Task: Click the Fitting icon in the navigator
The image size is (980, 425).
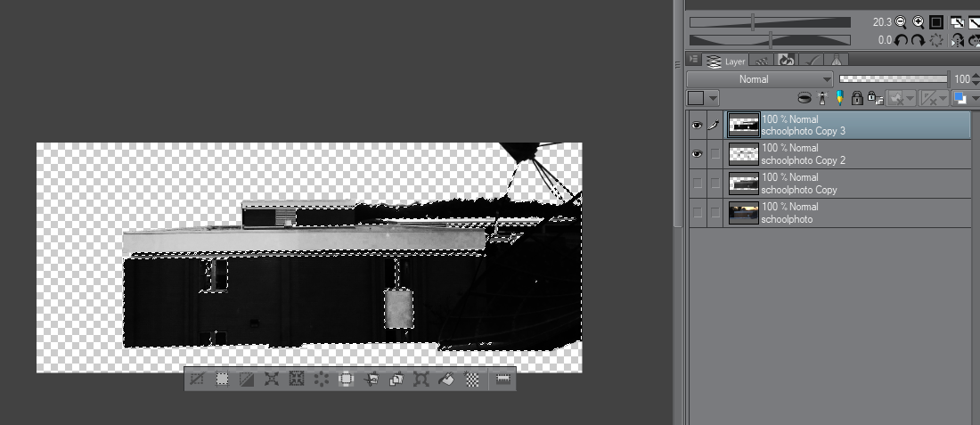Action: pos(958,22)
